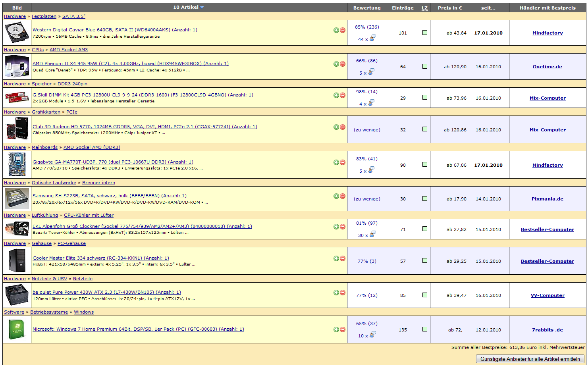The image size is (588, 366).
Task: Tick LZ checkbox for Gigabyte GA-MA770T-UD3P
Action: (x=425, y=164)
